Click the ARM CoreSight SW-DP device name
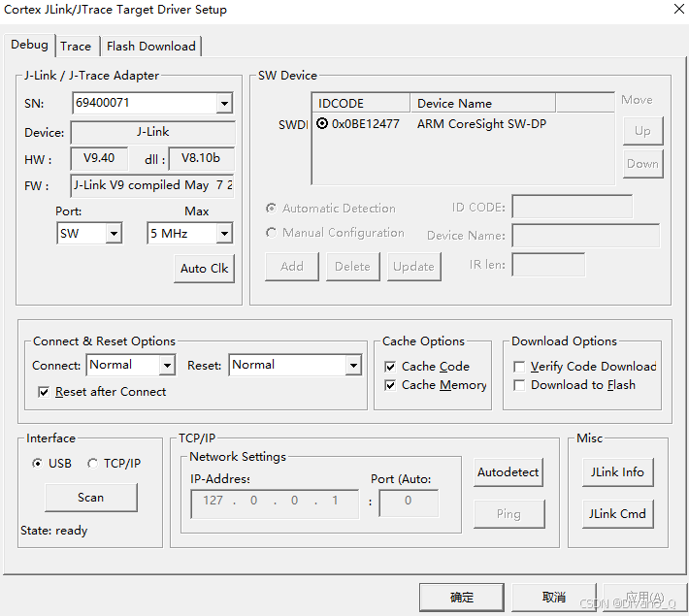 (x=481, y=124)
